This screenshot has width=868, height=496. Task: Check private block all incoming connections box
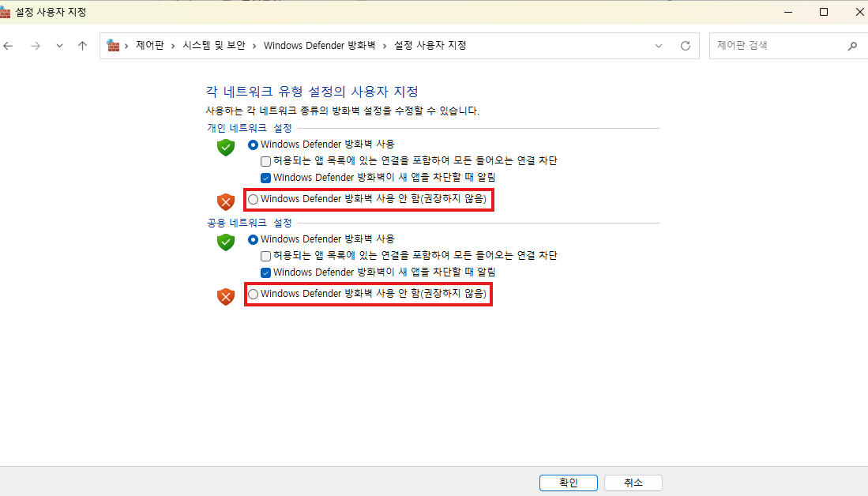tap(265, 161)
